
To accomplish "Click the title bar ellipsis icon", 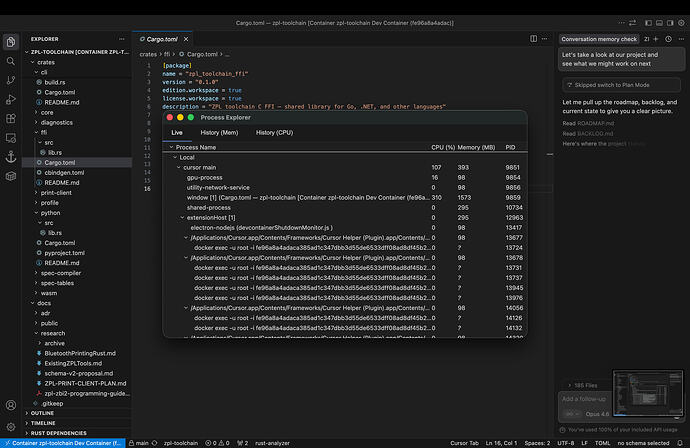I will 621,23.
